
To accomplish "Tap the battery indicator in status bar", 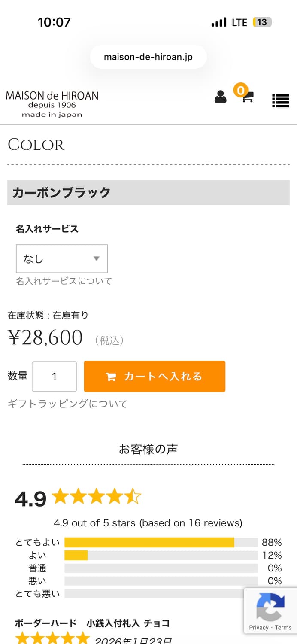I will click(x=262, y=22).
